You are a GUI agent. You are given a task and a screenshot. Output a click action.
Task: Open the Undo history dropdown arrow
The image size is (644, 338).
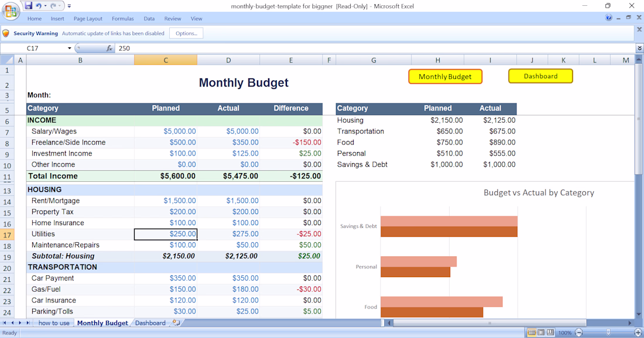click(45, 6)
